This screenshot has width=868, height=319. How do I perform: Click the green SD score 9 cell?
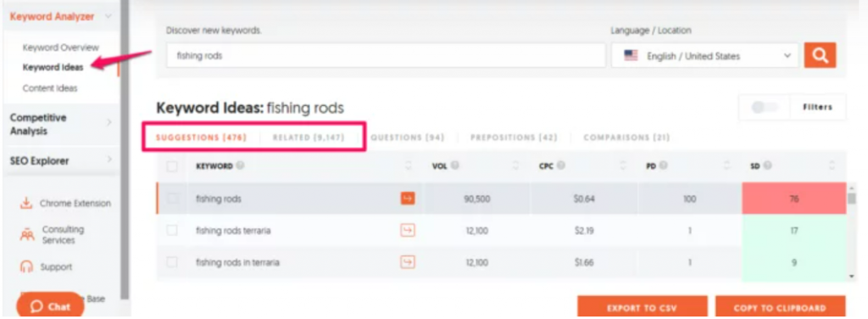(x=793, y=262)
